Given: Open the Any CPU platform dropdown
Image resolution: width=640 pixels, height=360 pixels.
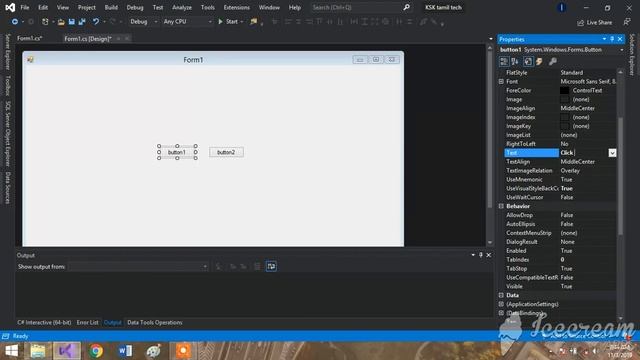Looking at the screenshot, I should pyautogui.click(x=187, y=22).
